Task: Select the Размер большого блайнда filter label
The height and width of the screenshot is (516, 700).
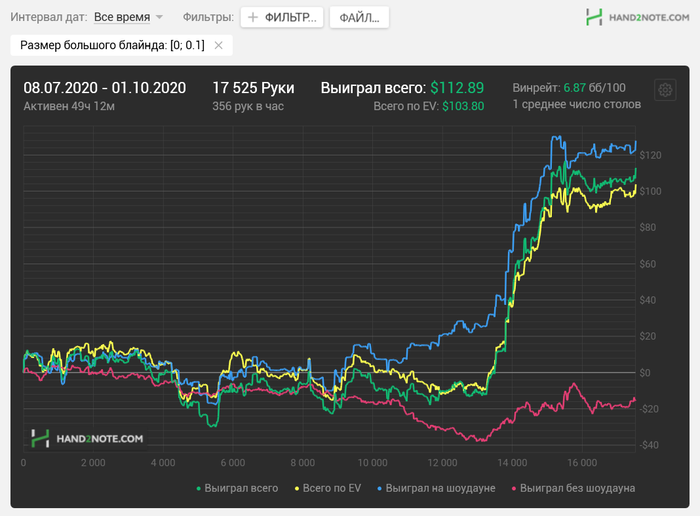Action: 111,46
